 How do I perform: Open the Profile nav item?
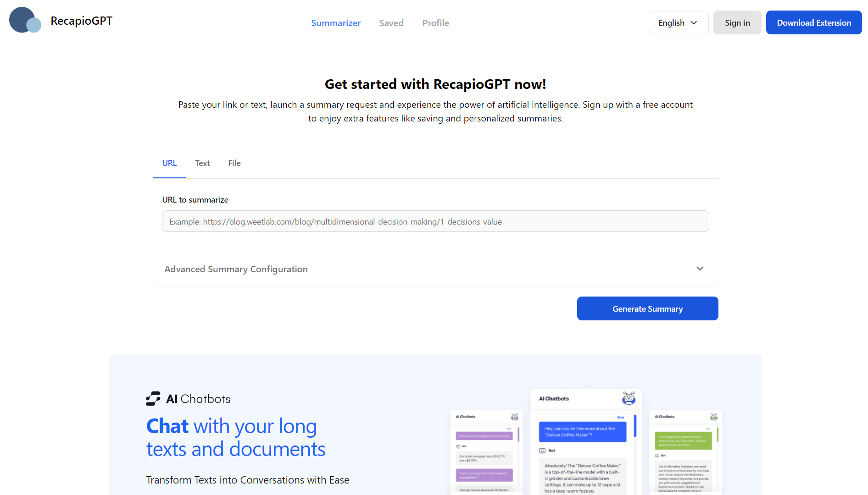(x=435, y=23)
